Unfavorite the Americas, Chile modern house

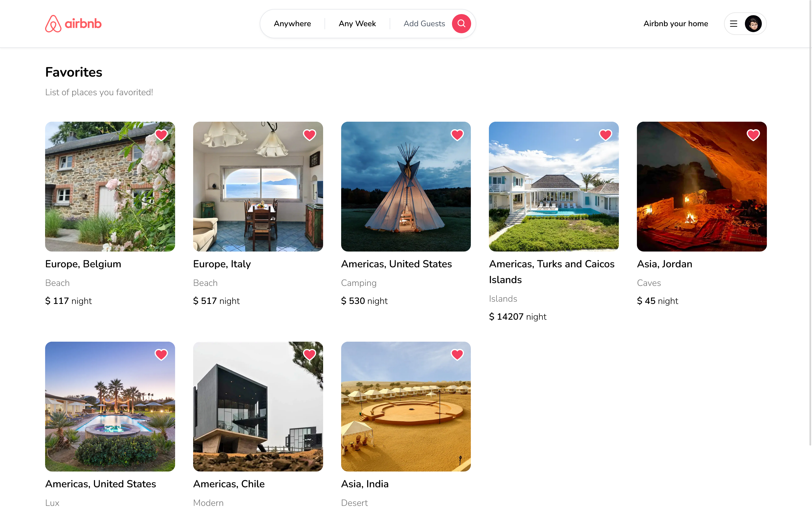coord(309,354)
